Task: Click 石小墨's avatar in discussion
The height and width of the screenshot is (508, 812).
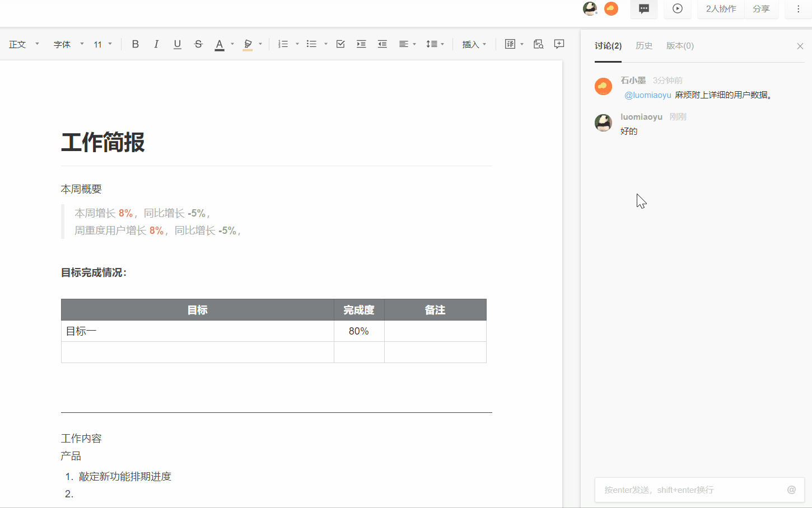Action: click(x=603, y=87)
